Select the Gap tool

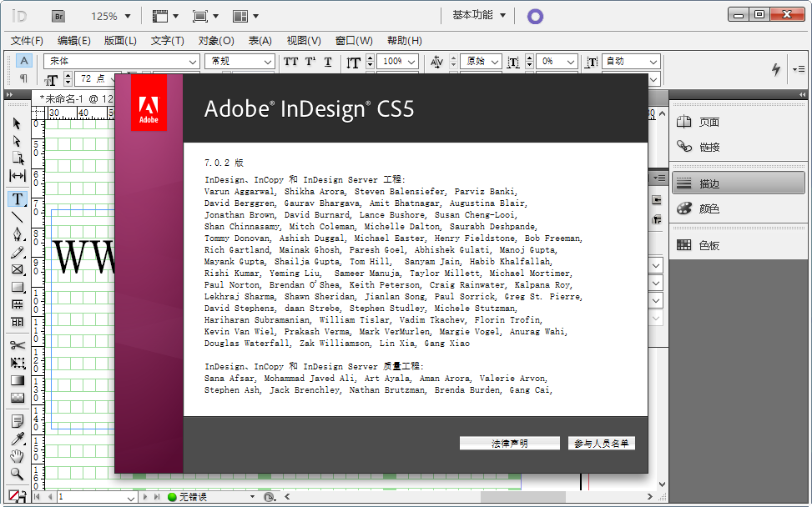coord(17,176)
